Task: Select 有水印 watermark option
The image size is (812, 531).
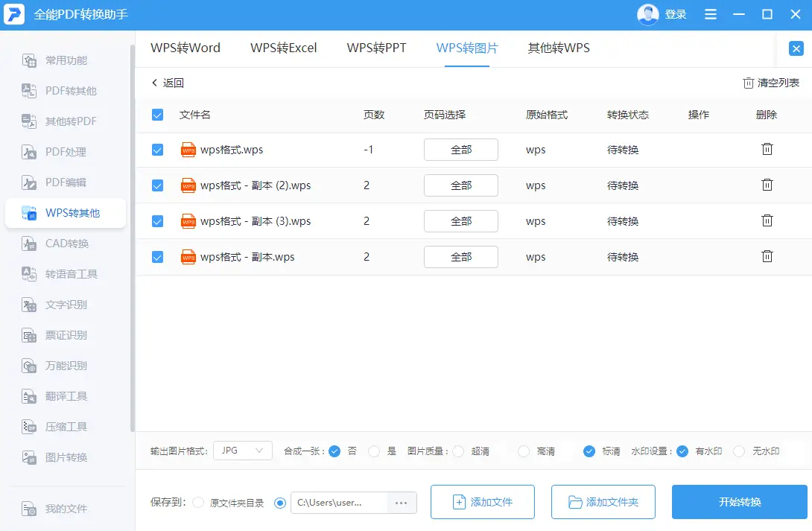Action: (x=682, y=451)
